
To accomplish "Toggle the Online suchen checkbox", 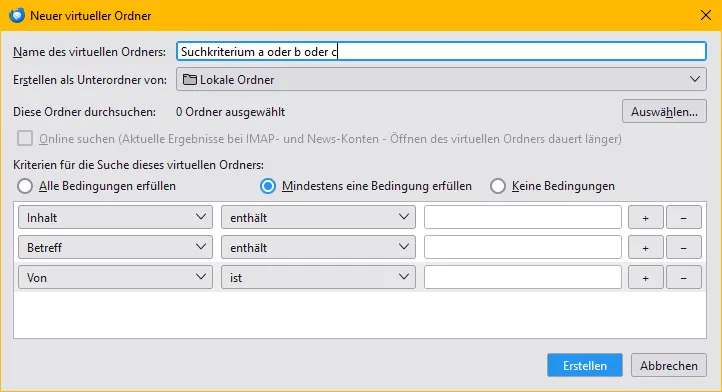I will pyautogui.click(x=25, y=138).
